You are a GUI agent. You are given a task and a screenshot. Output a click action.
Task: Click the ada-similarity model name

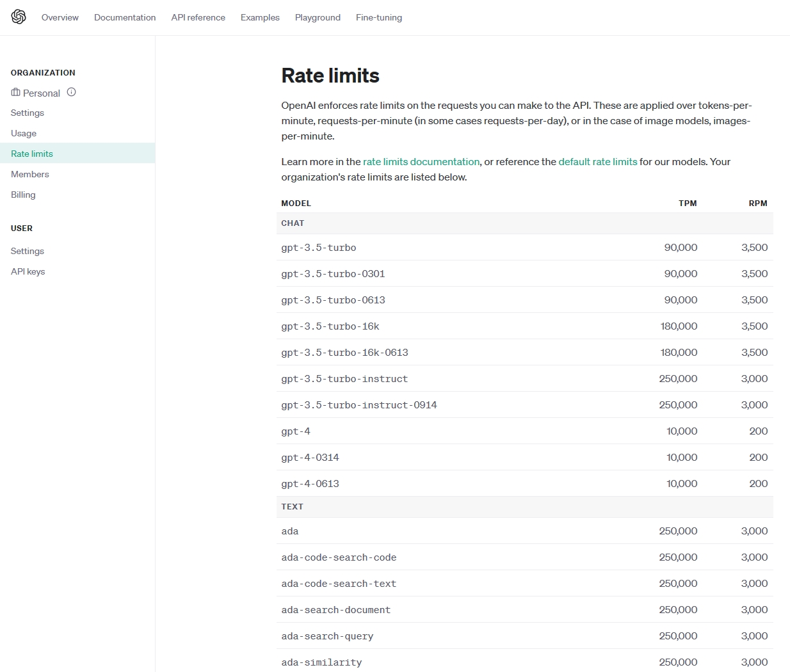coord(321,662)
